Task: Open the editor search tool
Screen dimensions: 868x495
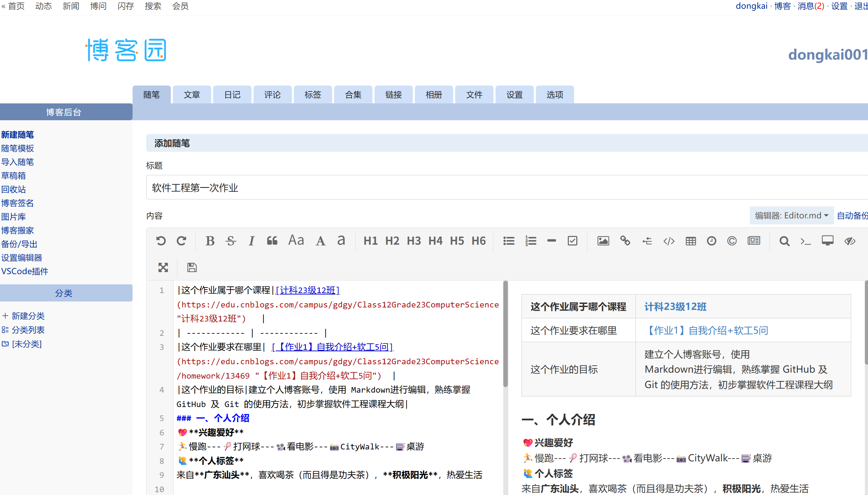Action: coord(784,241)
